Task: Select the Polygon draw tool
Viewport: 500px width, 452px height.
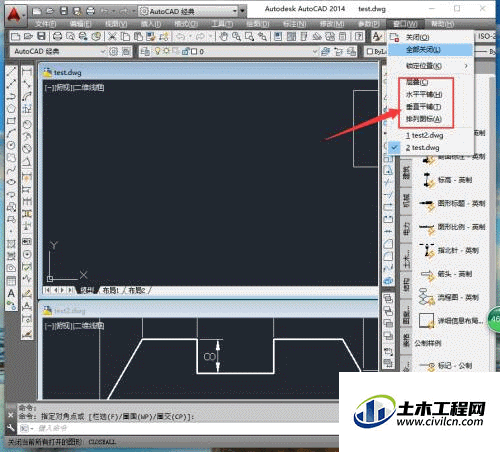Action: pyautogui.click(x=11, y=109)
